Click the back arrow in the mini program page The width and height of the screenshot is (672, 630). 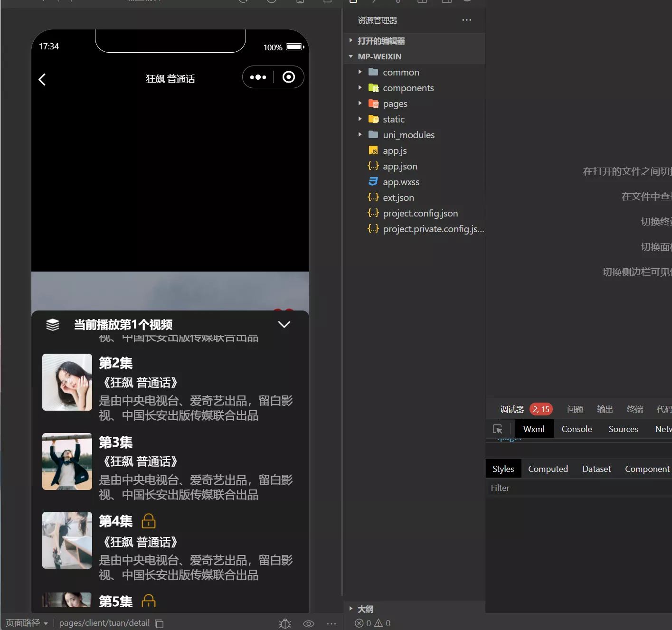coord(42,79)
